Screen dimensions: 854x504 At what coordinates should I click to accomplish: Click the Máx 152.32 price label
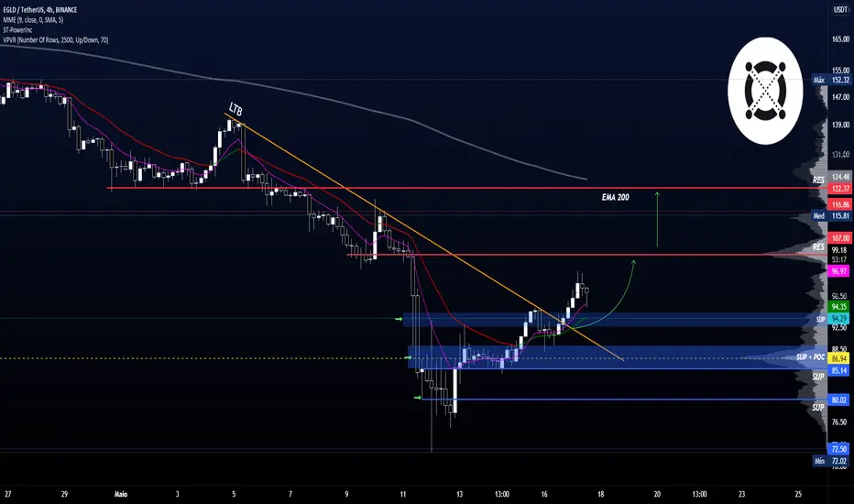point(831,80)
